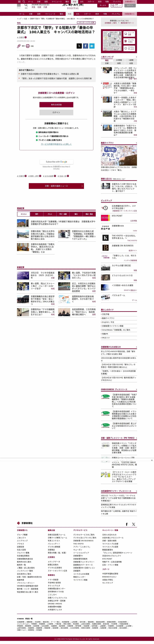154x644 pixels.
Task: Open footer Facebook icon
Action: point(127,524)
